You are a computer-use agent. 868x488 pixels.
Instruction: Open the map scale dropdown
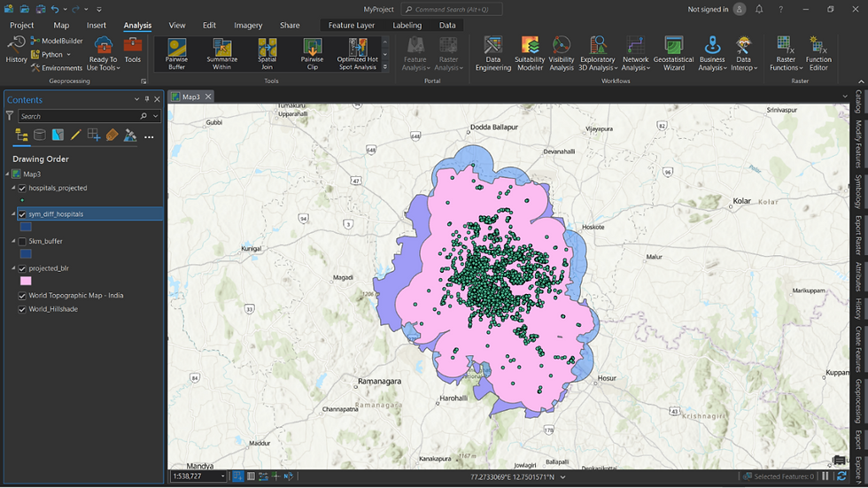223,476
